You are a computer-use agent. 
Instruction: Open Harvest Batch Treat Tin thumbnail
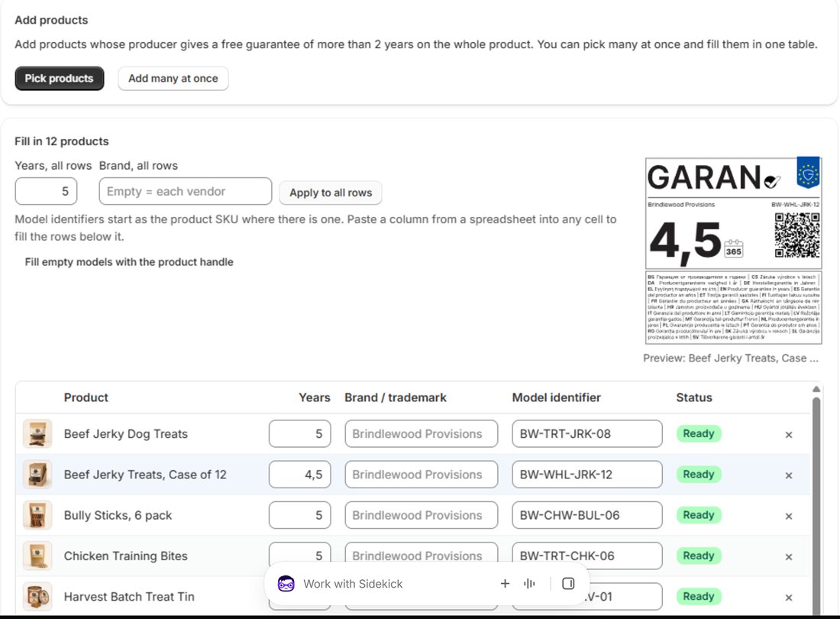click(37, 597)
